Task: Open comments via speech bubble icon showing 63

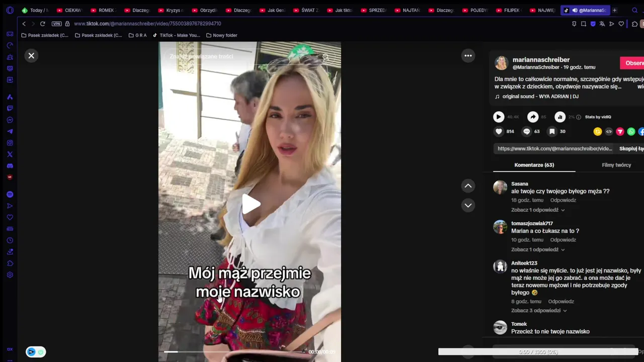Action: click(x=527, y=131)
